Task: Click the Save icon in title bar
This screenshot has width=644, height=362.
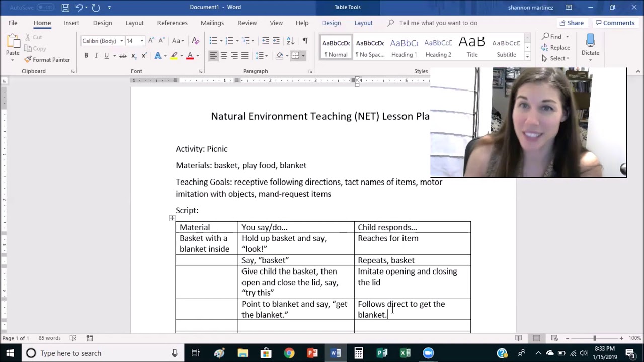Action: click(x=65, y=8)
